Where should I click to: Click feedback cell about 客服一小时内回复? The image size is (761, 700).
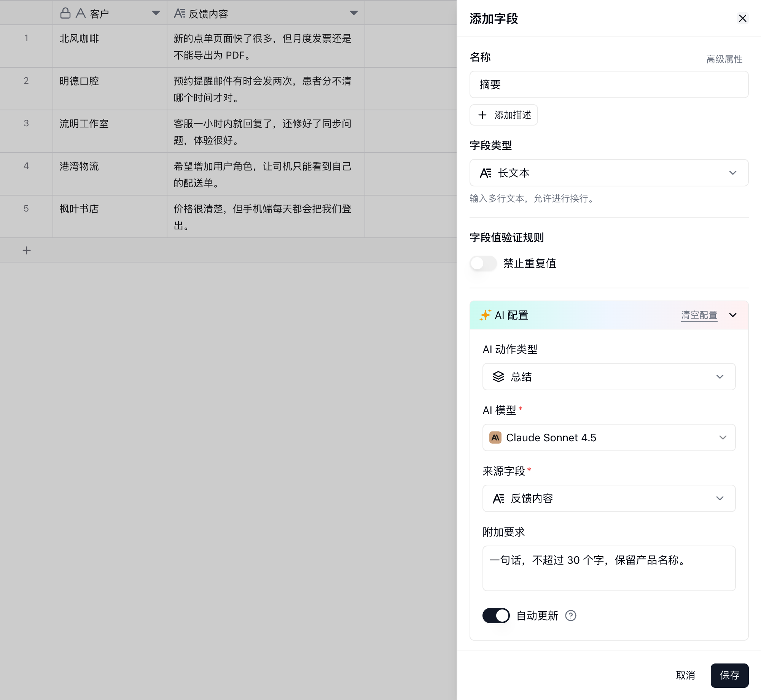pyautogui.click(x=266, y=132)
